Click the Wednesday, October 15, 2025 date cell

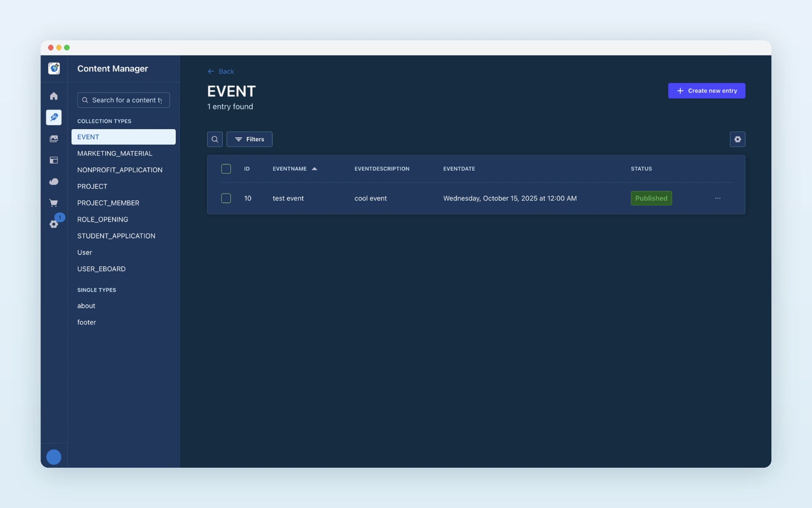[x=510, y=198]
